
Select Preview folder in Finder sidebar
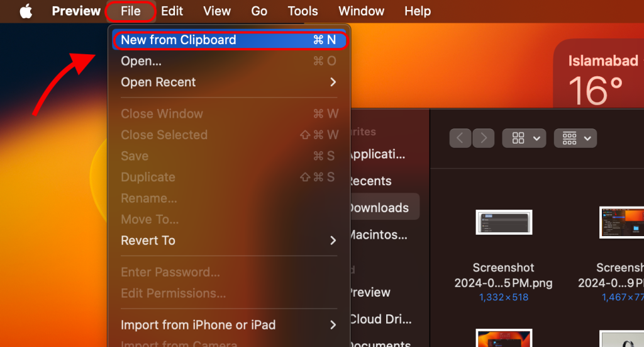pyautogui.click(x=370, y=292)
